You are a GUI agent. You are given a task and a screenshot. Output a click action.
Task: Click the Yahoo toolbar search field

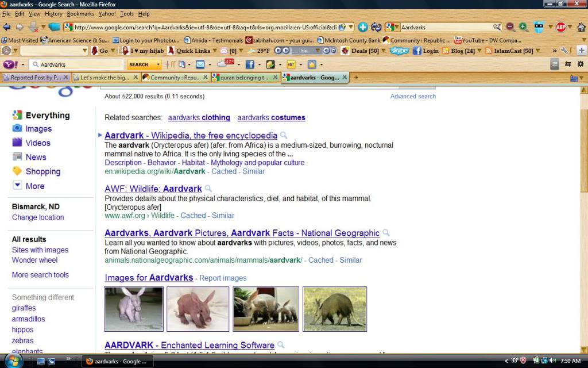click(76, 64)
